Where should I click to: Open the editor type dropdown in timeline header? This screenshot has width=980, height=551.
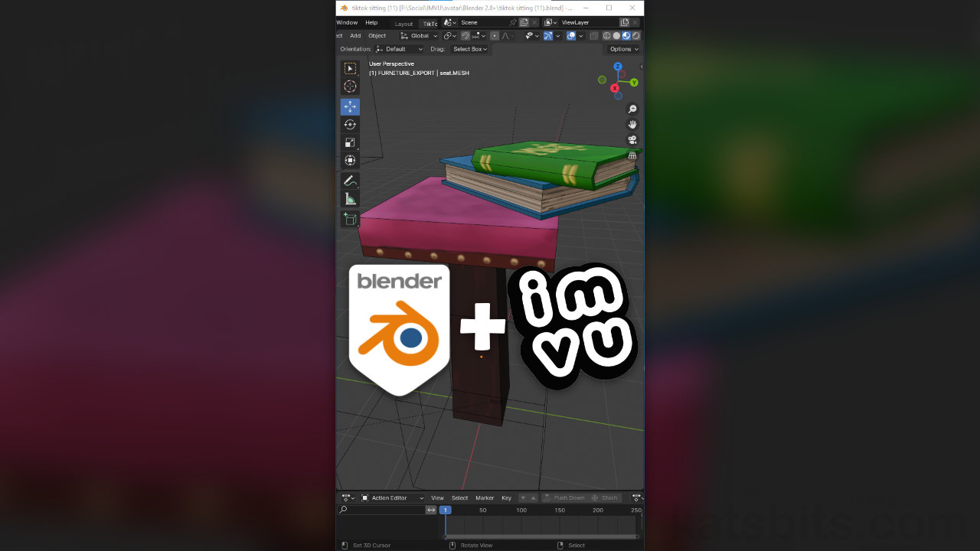[x=348, y=498]
